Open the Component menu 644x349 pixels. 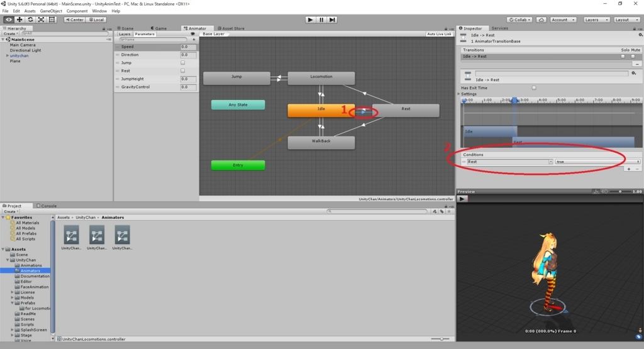coord(77,11)
